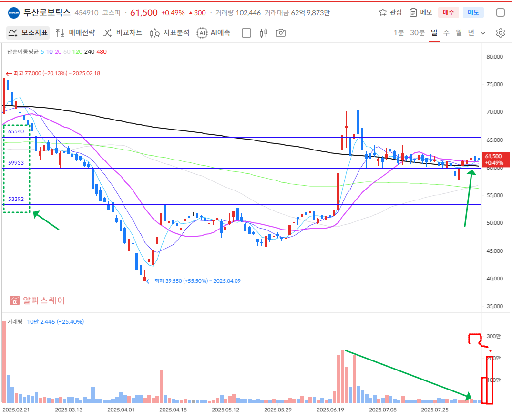This screenshot has height=420, width=512.
Task: Open AI예측 prediction tool
Action: pyautogui.click(x=214, y=32)
